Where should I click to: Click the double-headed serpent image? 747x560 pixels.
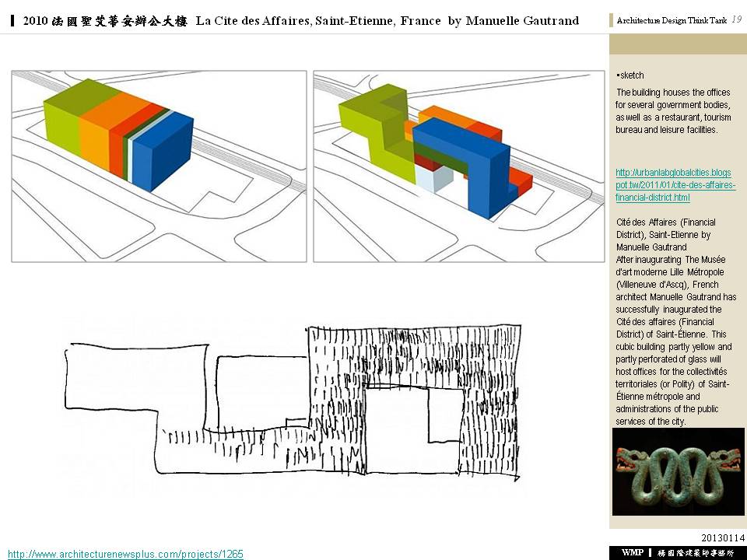click(678, 471)
